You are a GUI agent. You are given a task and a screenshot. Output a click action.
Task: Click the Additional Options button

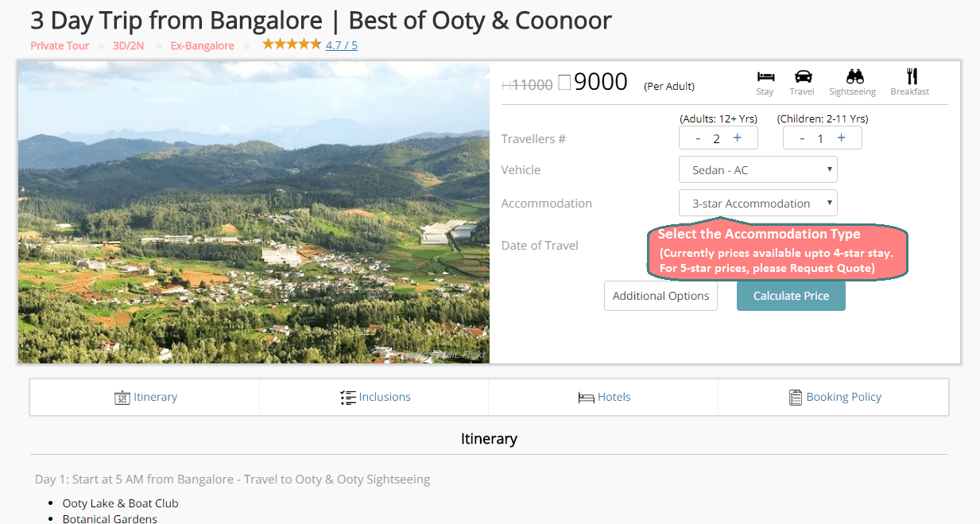tap(660, 296)
